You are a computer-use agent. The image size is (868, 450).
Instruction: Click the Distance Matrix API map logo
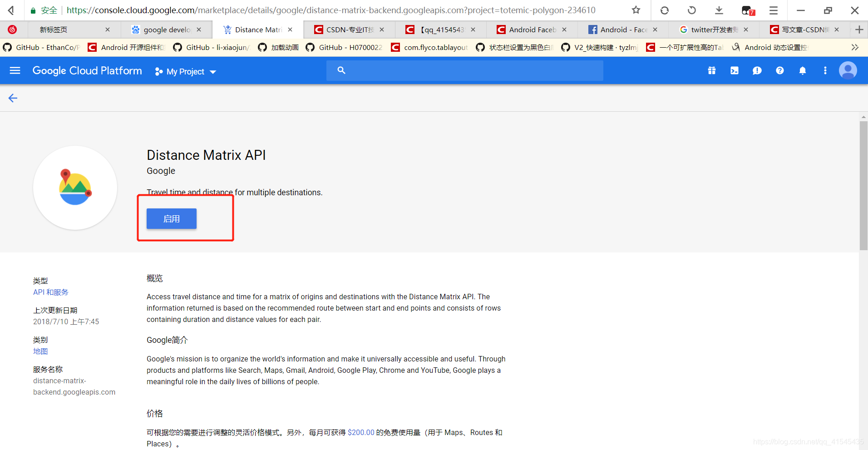pos(75,188)
